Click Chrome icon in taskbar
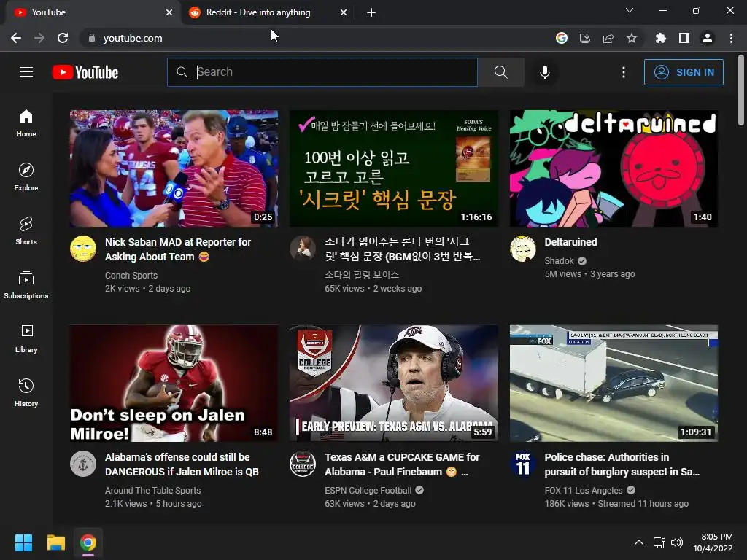 (88, 542)
